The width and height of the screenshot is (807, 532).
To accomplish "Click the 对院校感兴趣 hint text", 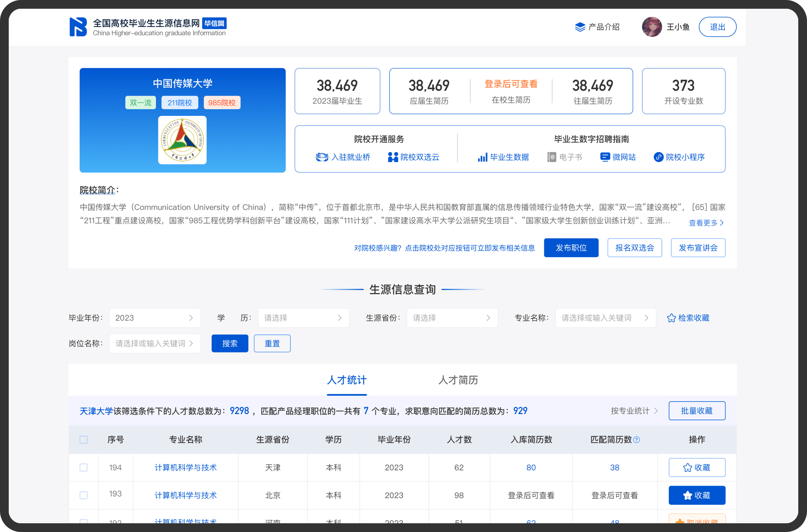I will [444, 248].
